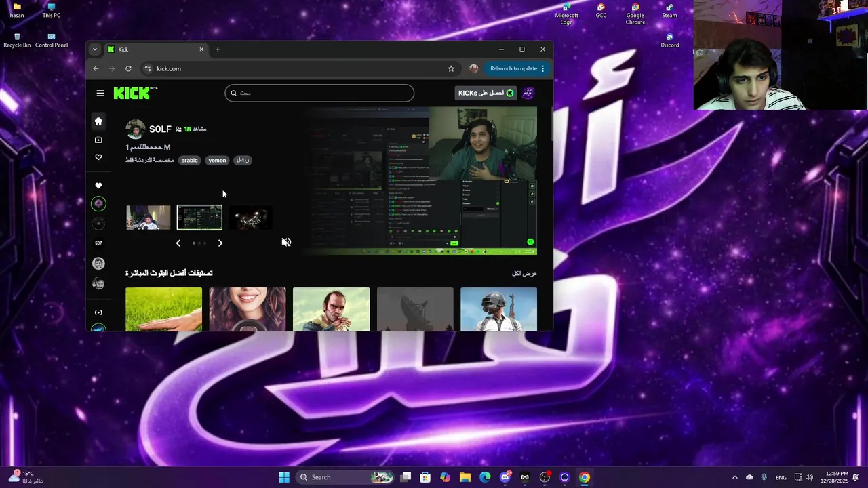Viewport: 868px width, 488px height.
Task: Select the arabic tag
Action: (190, 160)
